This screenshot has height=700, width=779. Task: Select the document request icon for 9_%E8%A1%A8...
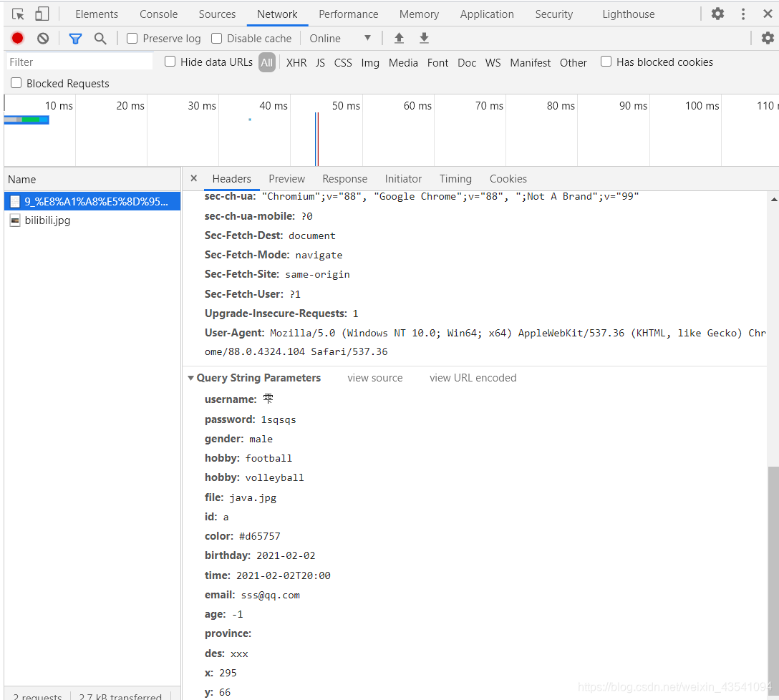[x=16, y=201]
